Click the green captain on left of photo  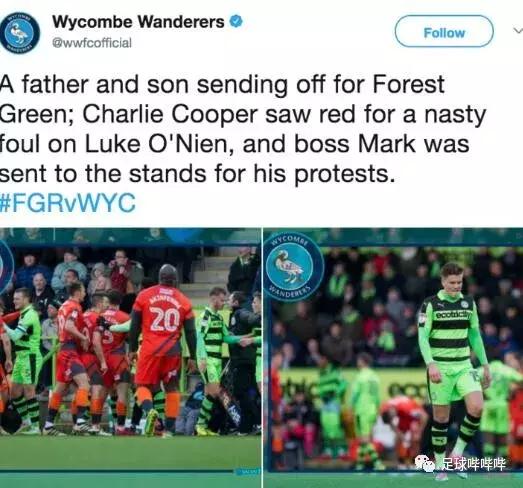(24, 359)
